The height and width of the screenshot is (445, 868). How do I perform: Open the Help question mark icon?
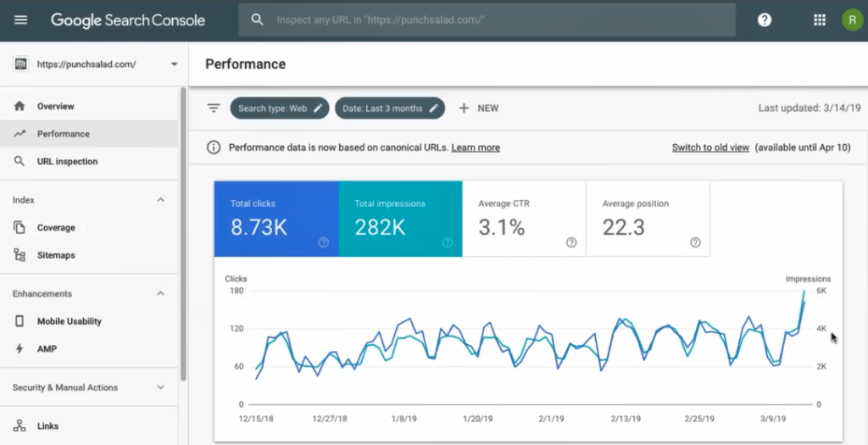tap(765, 20)
